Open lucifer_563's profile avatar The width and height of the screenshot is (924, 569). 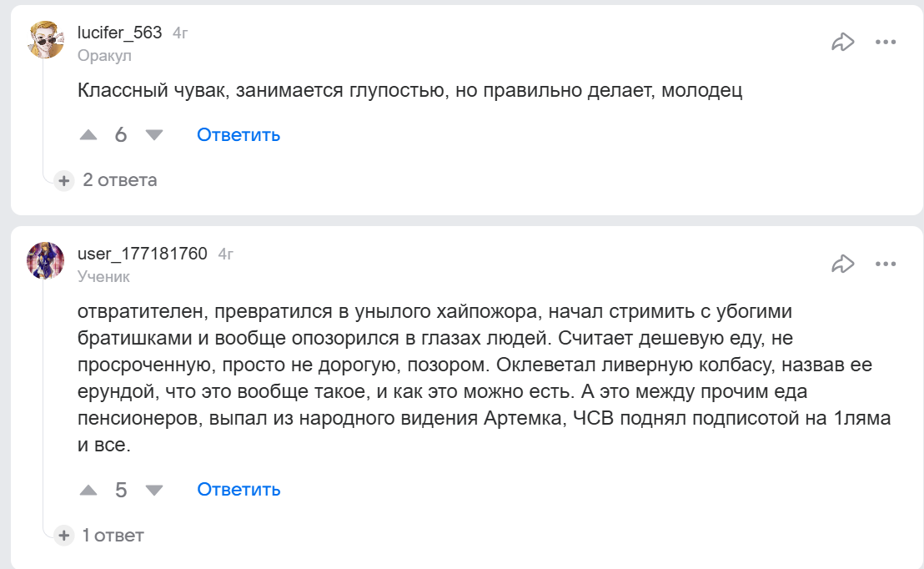coord(46,40)
